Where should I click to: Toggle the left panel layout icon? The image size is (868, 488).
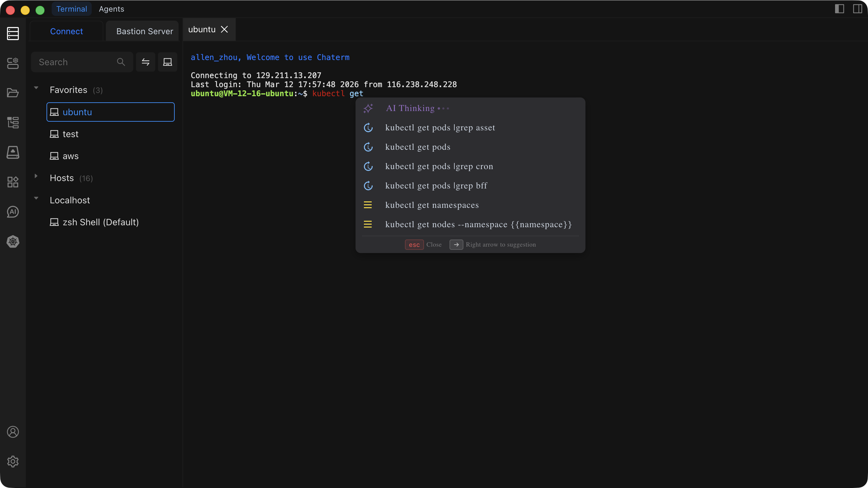point(839,9)
